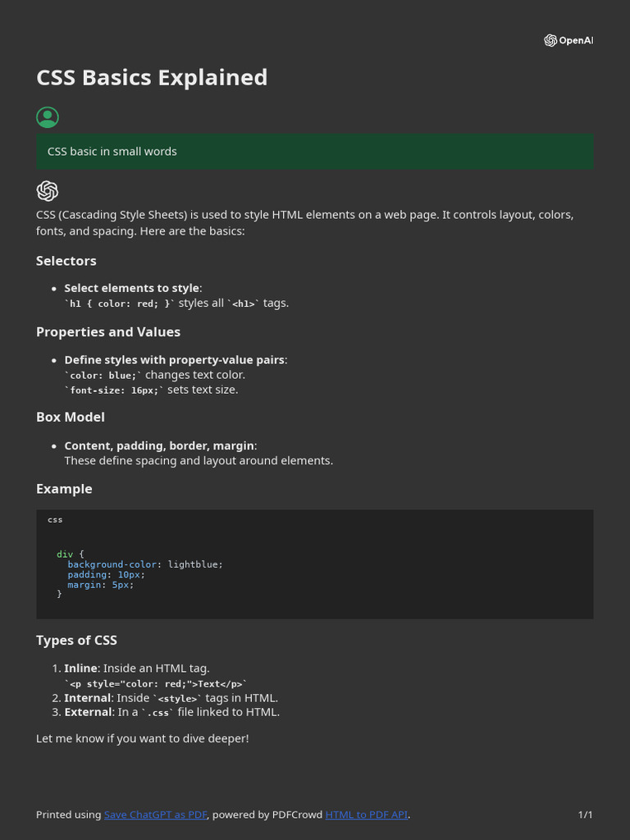
Task: Click the Box Model heading
Action: (x=71, y=417)
